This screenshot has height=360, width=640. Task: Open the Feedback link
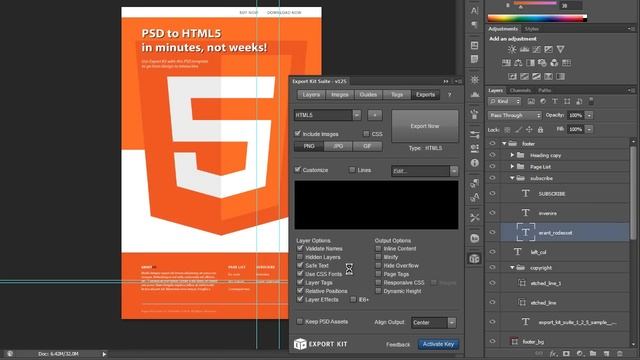pos(398,344)
